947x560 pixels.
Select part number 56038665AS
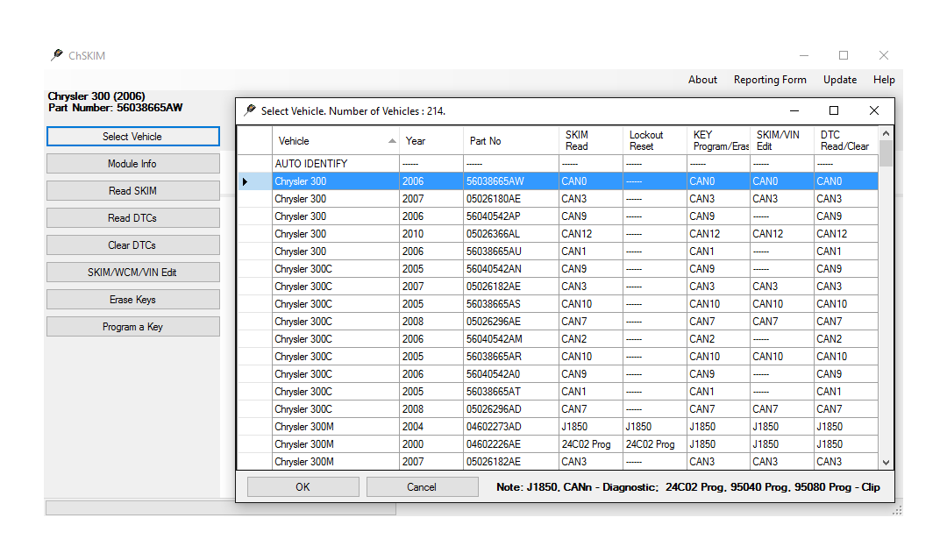click(x=511, y=303)
